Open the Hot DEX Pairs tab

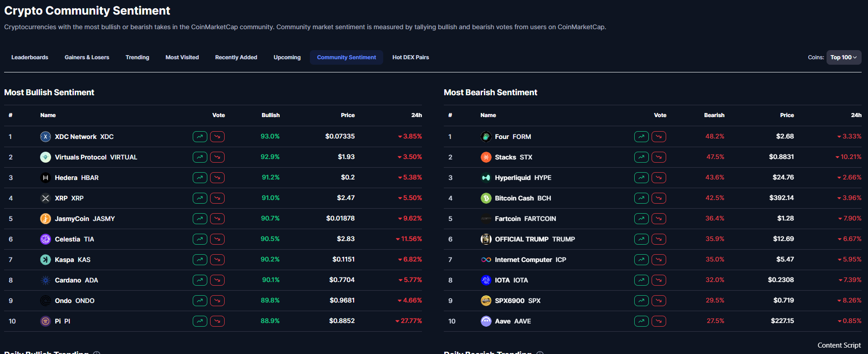point(411,57)
